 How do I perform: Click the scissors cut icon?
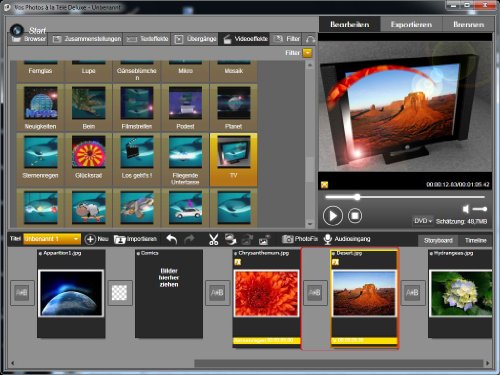click(x=213, y=239)
